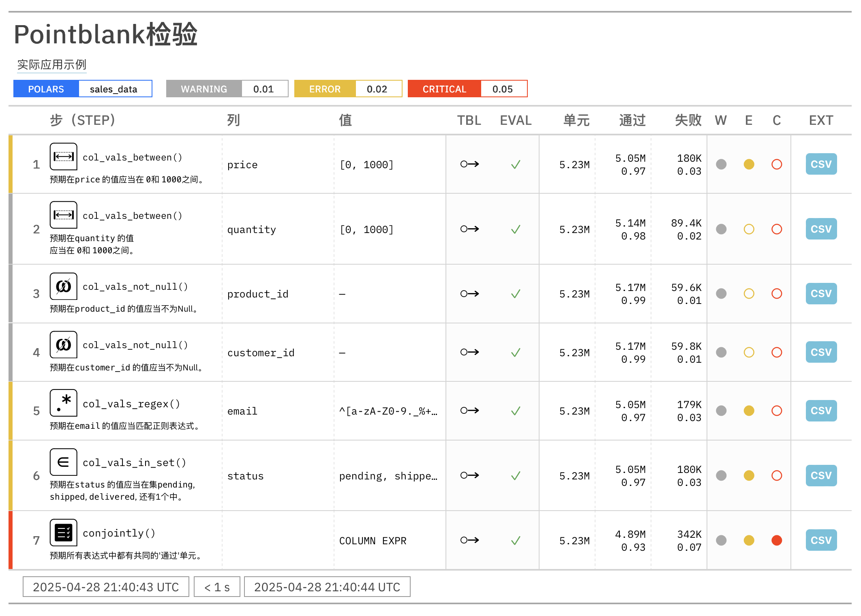861x616 pixels.
Task: Click the '< 1 s' duration box
Action: pos(217,587)
